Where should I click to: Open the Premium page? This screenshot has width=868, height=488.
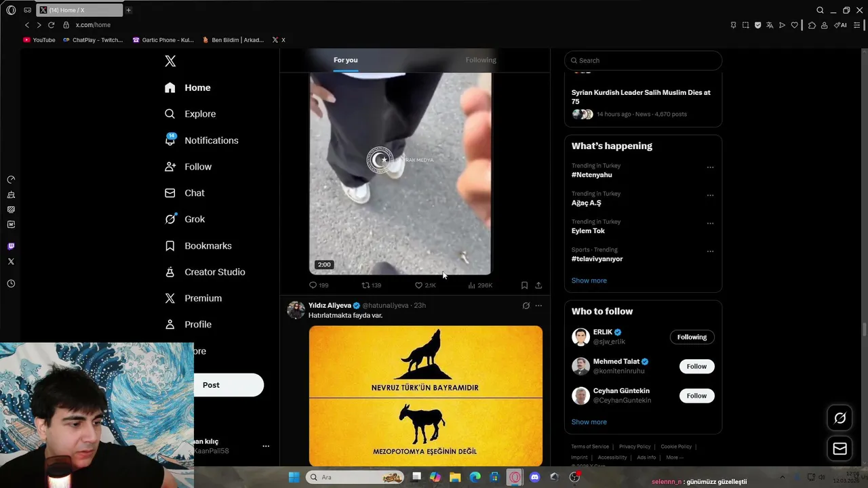coord(193,298)
